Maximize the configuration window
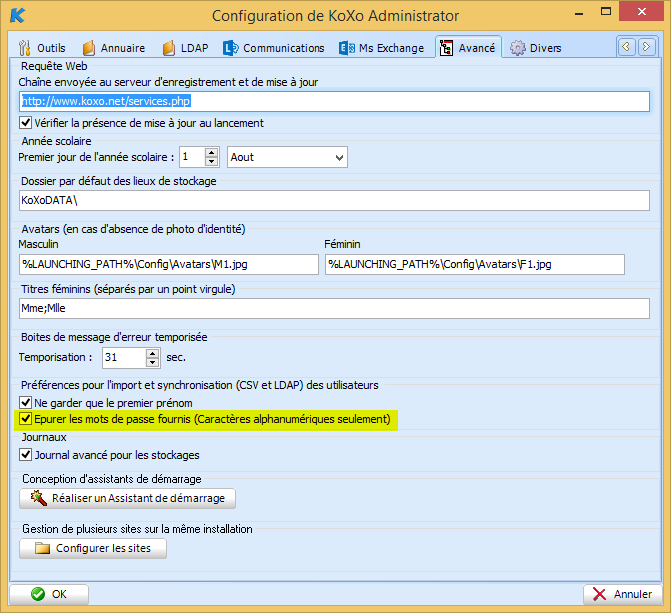Image resolution: width=671 pixels, height=613 pixels. coord(606,12)
